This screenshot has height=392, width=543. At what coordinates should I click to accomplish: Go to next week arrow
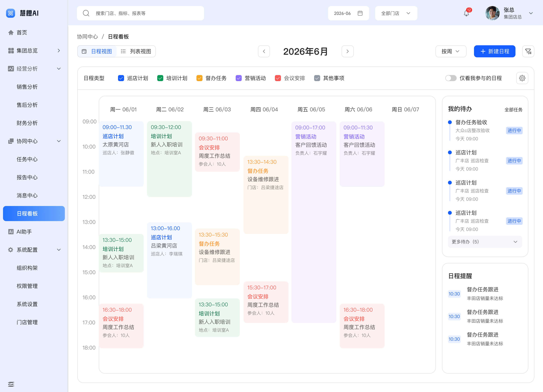pos(347,51)
